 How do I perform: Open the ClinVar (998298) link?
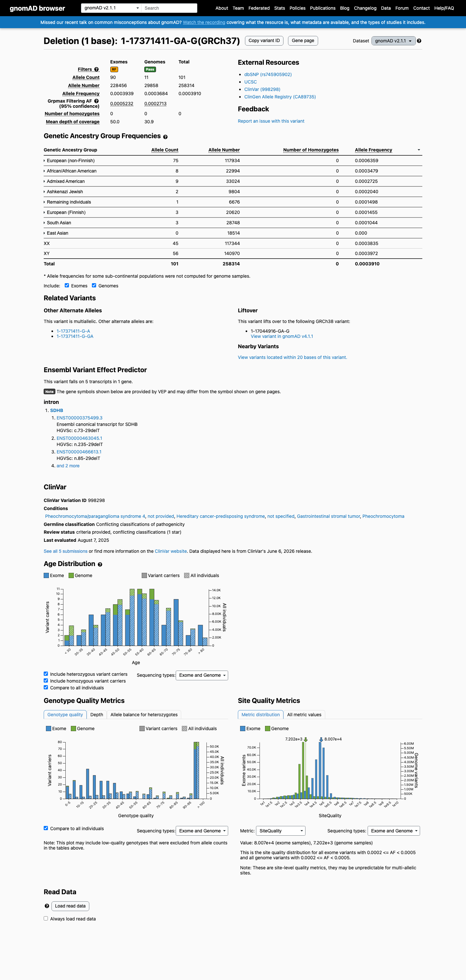262,89
